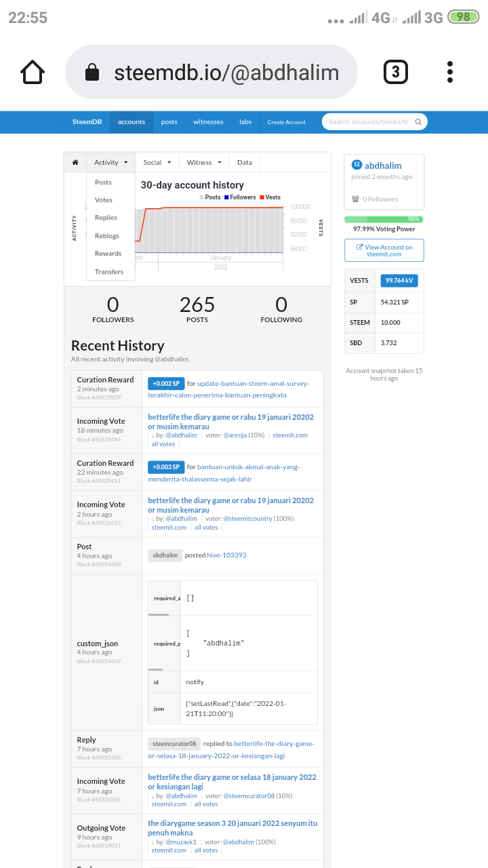Select Votes in Activity menu
This screenshot has height=868, width=488.
click(104, 200)
